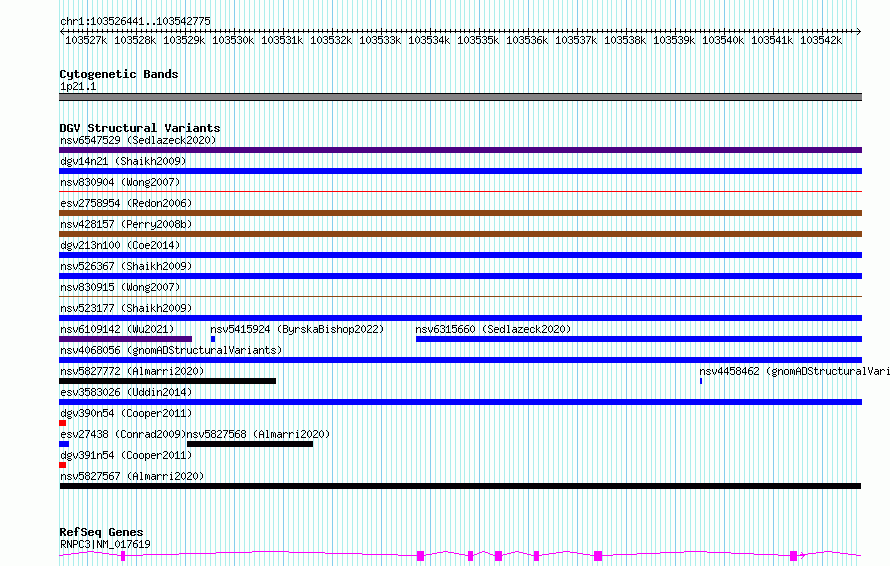The image size is (890, 566).
Task: Select nsv4068056 (gnomADStructuralVariants) label
Action: pyautogui.click(x=171, y=350)
